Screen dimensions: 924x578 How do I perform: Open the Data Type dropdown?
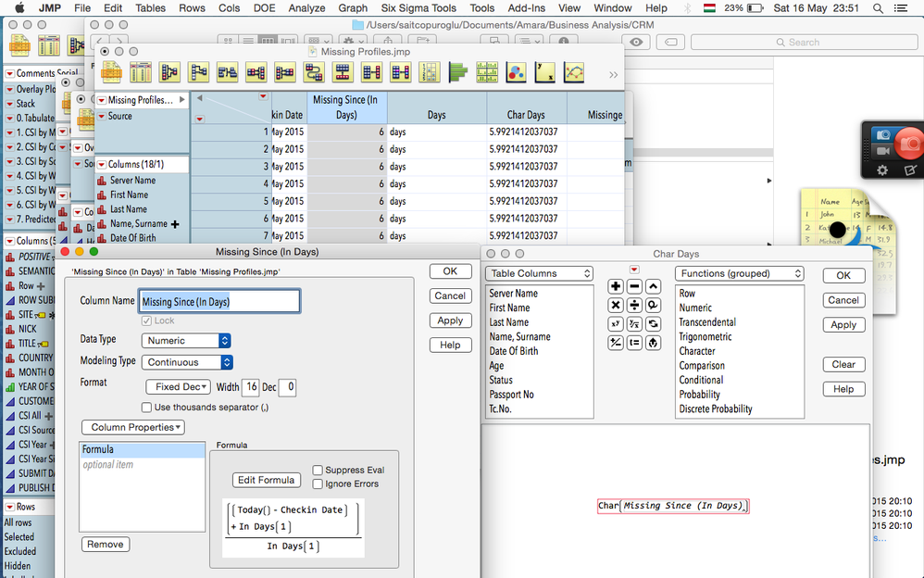tap(185, 340)
